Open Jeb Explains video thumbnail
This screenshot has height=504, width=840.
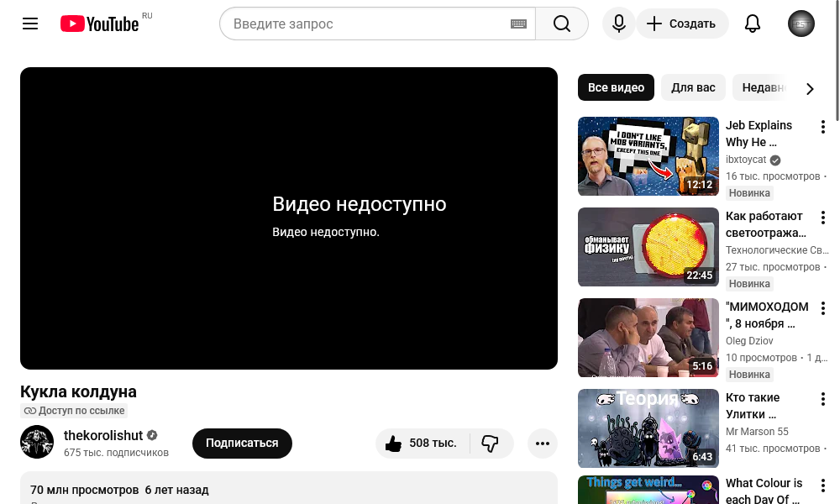(x=648, y=156)
